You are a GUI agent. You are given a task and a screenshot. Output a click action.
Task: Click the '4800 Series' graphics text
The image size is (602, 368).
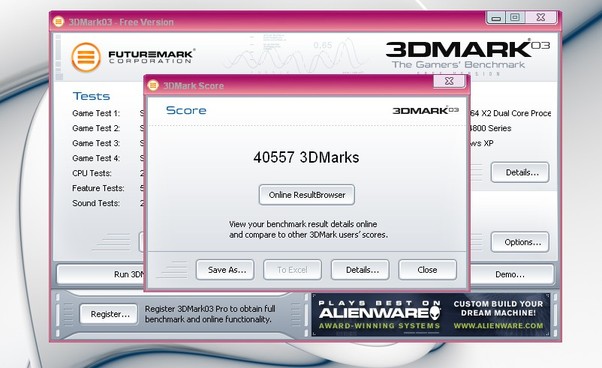[490, 128]
